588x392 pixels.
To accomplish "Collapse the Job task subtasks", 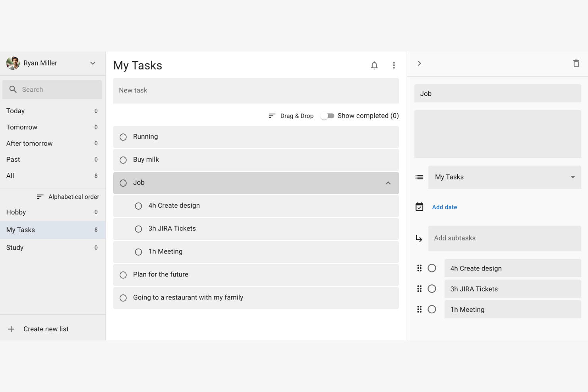I will (388, 183).
